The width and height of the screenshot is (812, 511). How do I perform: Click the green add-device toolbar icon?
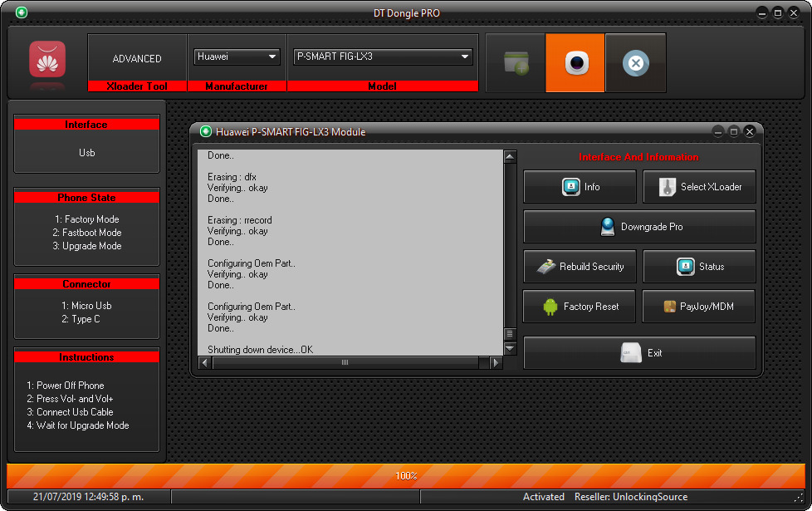click(516, 62)
